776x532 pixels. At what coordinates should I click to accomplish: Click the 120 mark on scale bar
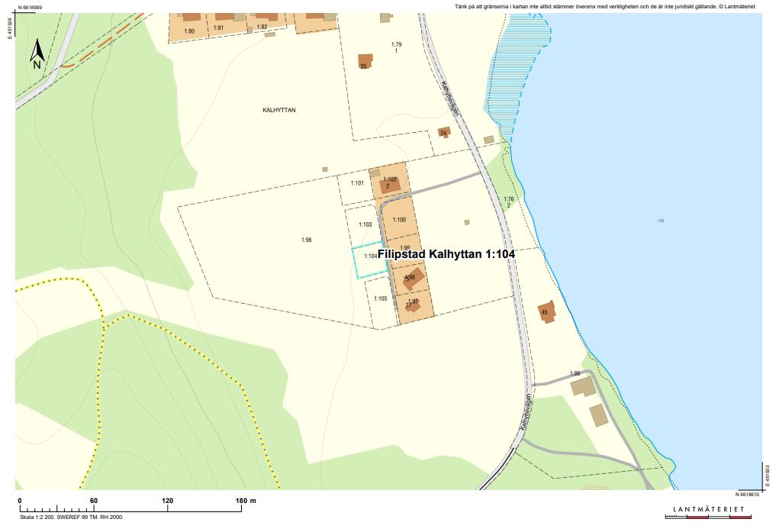pos(168,501)
